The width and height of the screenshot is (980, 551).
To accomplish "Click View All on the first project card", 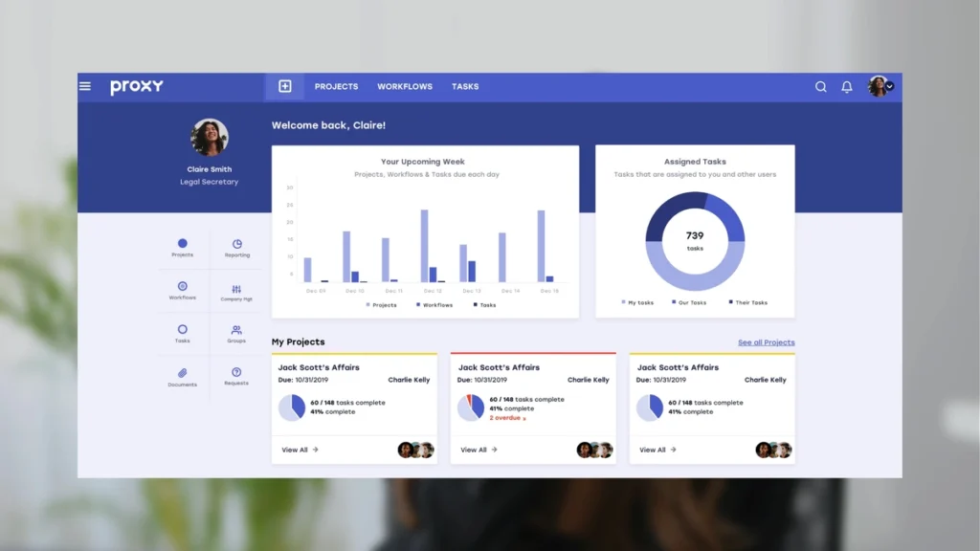I will point(297,450).
